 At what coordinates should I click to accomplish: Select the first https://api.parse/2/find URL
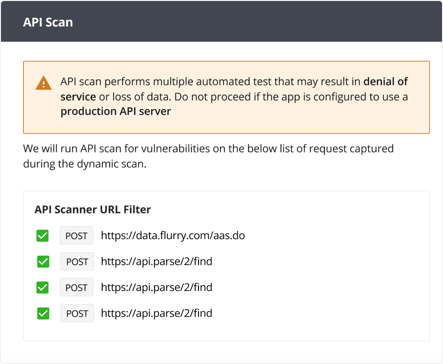(x=157, y=261)
